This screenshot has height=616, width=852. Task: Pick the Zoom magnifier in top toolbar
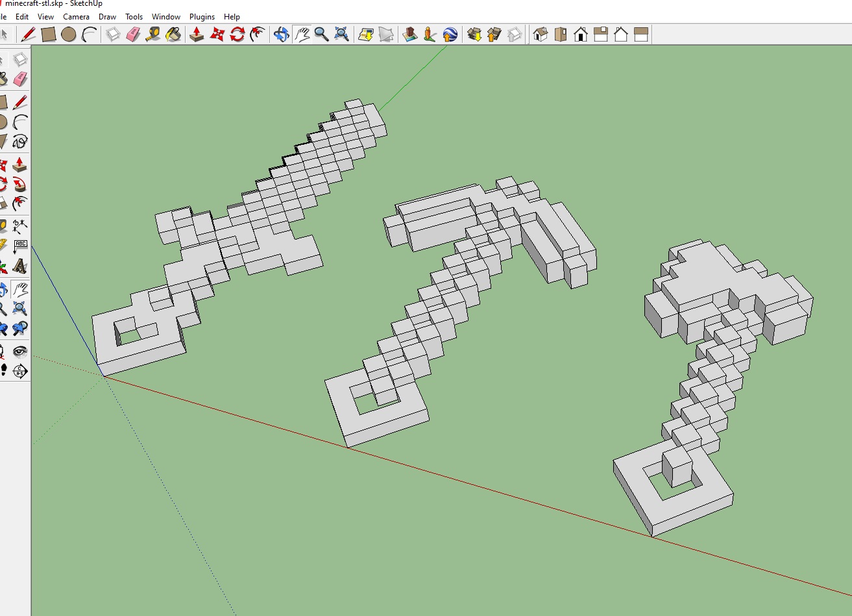point(322,34)
